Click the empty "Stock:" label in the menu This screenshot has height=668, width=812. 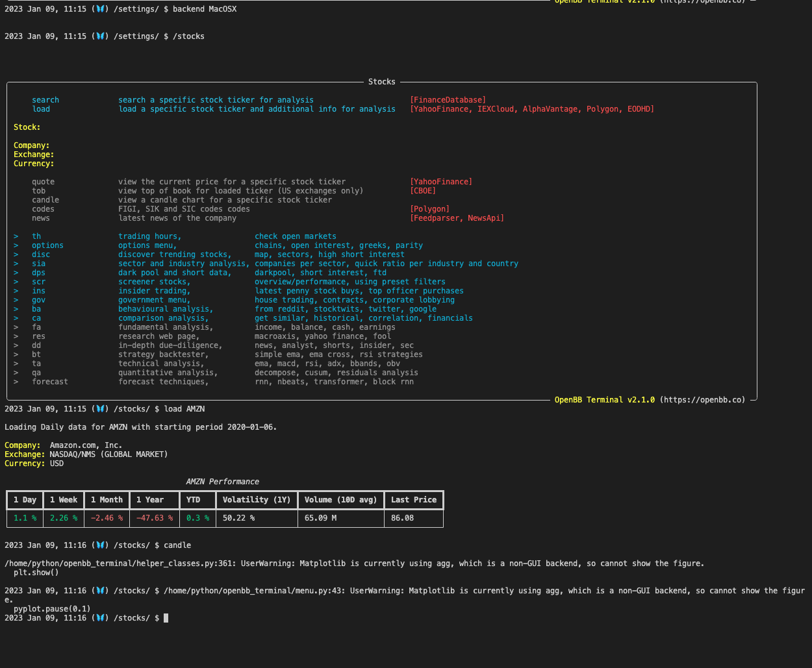[x=27, y=127]
